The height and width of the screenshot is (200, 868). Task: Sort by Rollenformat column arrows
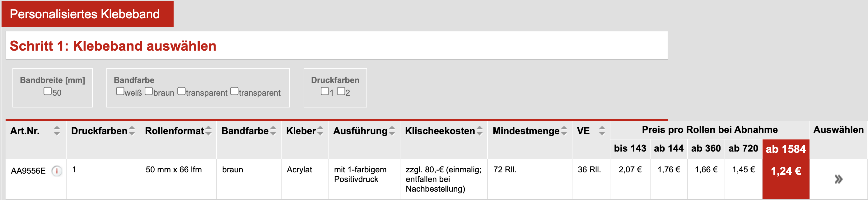[x=208, y=131]
